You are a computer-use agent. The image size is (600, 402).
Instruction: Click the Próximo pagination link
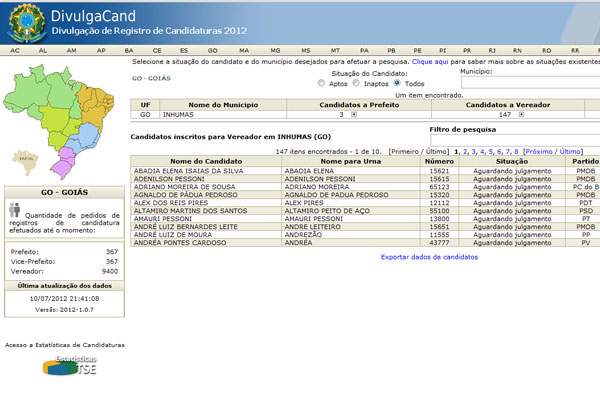click(x=539, y=151)
